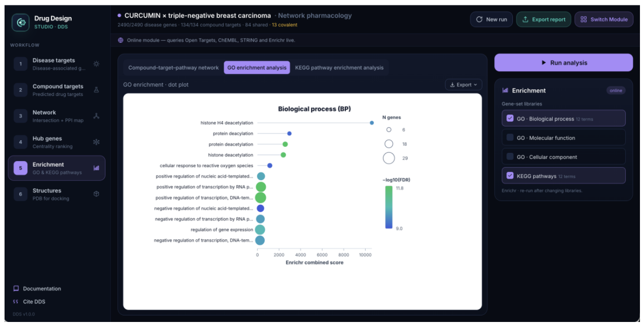The image size is (644, 326).
Task: Click the sun icon beside Disease targets
Action: pos(96,64)
